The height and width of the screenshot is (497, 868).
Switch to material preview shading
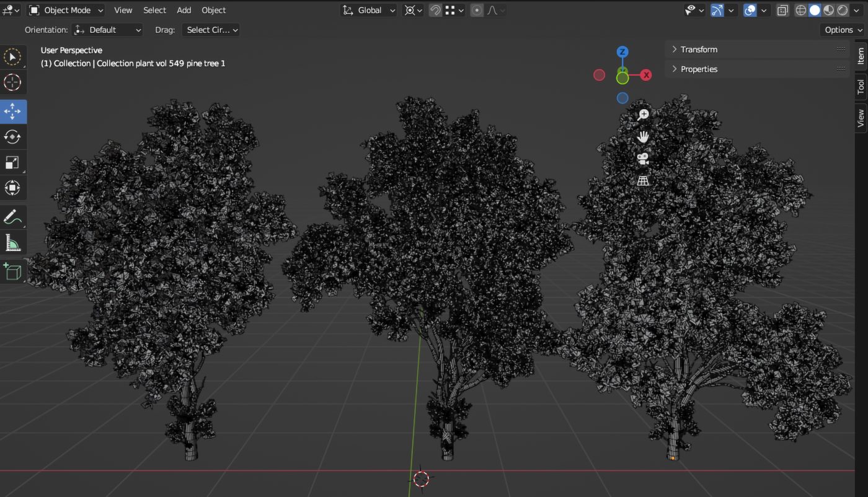pos(828,10)
